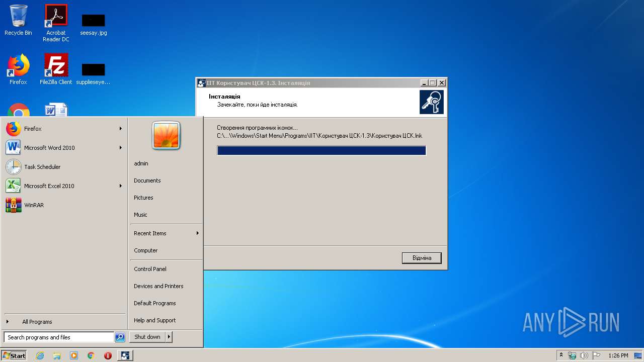644x362 pixels.
Task: Open FileZilla Client desktop shortcut
Action: pyautogui.click(x=56, y=69)
